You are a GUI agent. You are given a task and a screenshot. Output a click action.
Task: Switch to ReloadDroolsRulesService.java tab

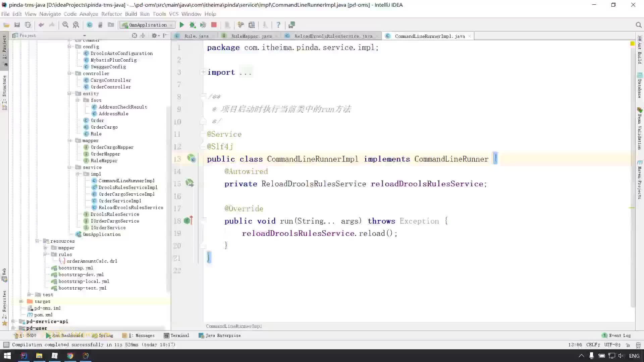[332, 36]
